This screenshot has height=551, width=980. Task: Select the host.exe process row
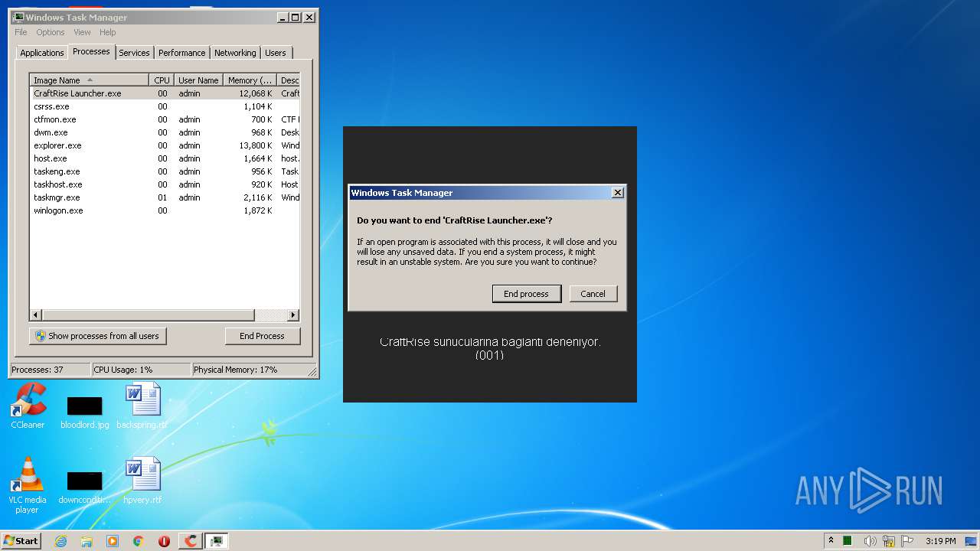pyautogui.click(x=165, y=158)
